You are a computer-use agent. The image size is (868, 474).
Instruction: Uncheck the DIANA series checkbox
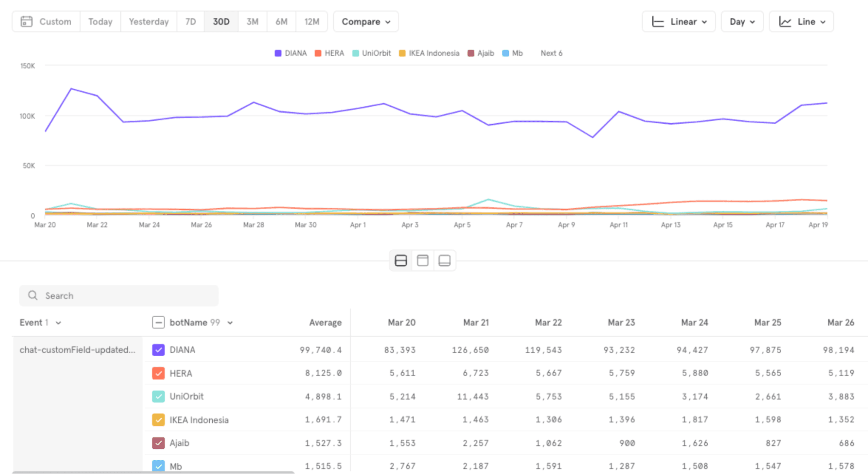[158, 350]
